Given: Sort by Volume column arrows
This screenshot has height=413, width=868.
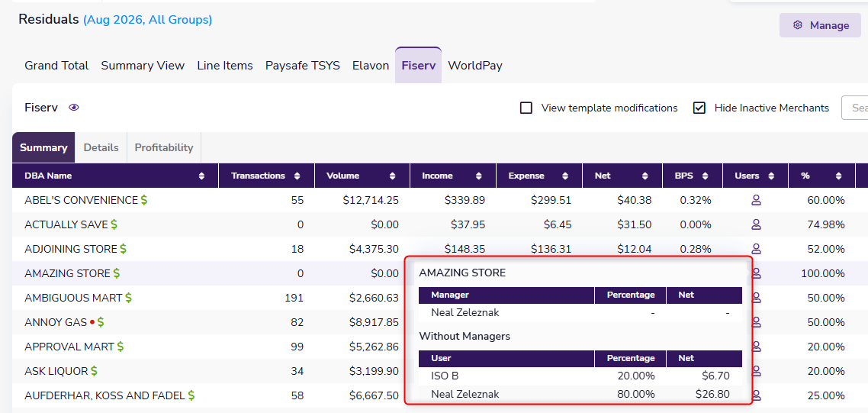Looking at the screenshot, I should [x=393, y=176].
